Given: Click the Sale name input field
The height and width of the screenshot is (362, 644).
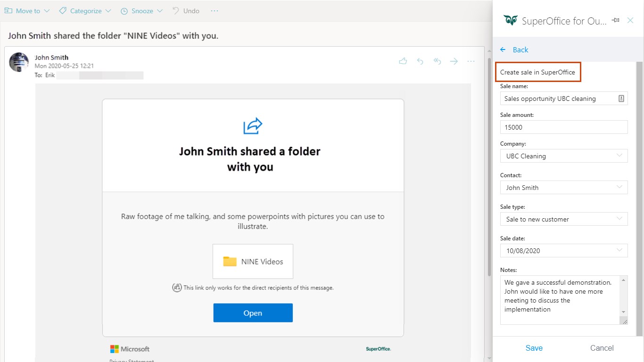Looking at the screenshot, I should tap(564, 99).
